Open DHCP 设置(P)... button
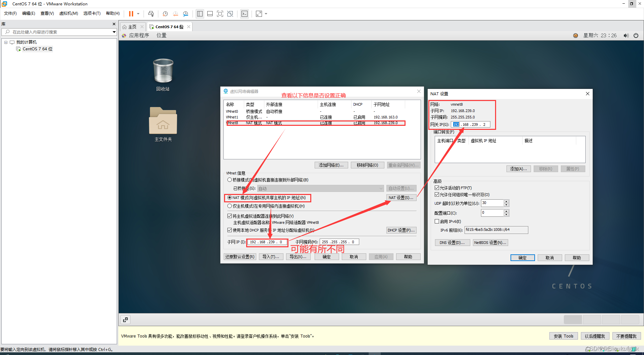Image resolution: width=644 pixels, height=355 pixels. click(401, 230)
